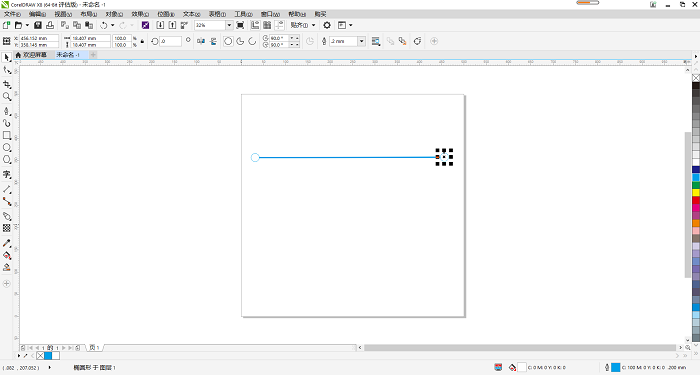
Task: Pick the red swatch in the color palette
Action: coord(696,200)
